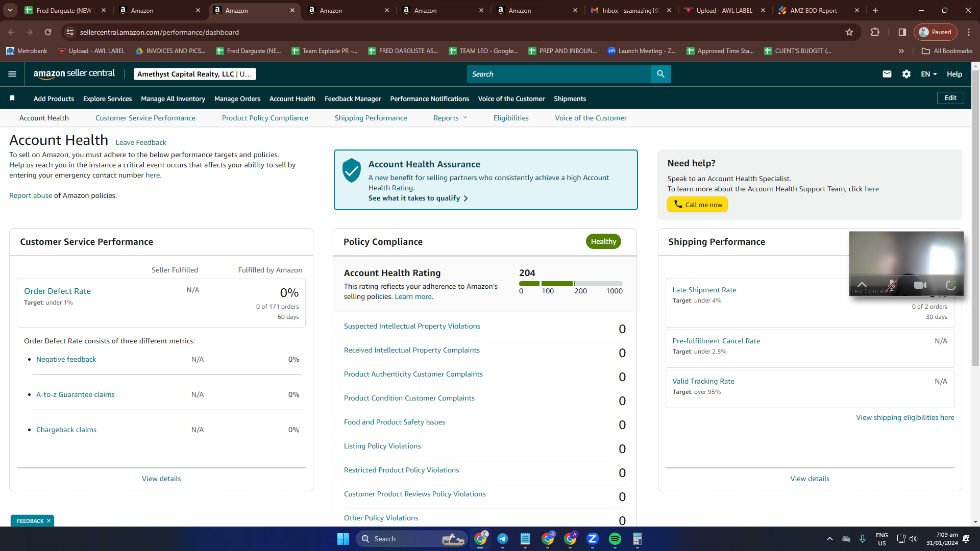
Task: Click the Late Shipment Rate link
Action: tap(704, 290)
